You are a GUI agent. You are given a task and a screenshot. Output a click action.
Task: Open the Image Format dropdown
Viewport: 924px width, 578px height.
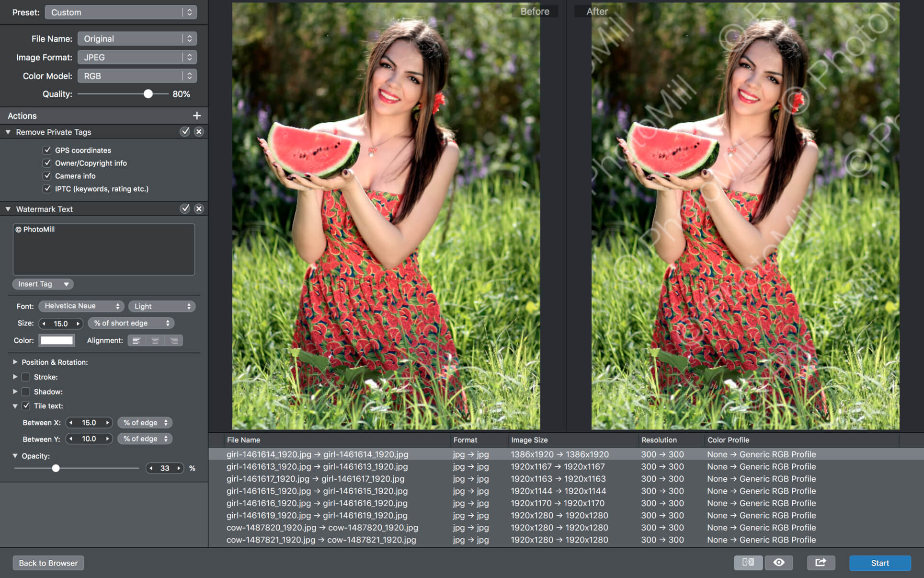pos(137,57)
